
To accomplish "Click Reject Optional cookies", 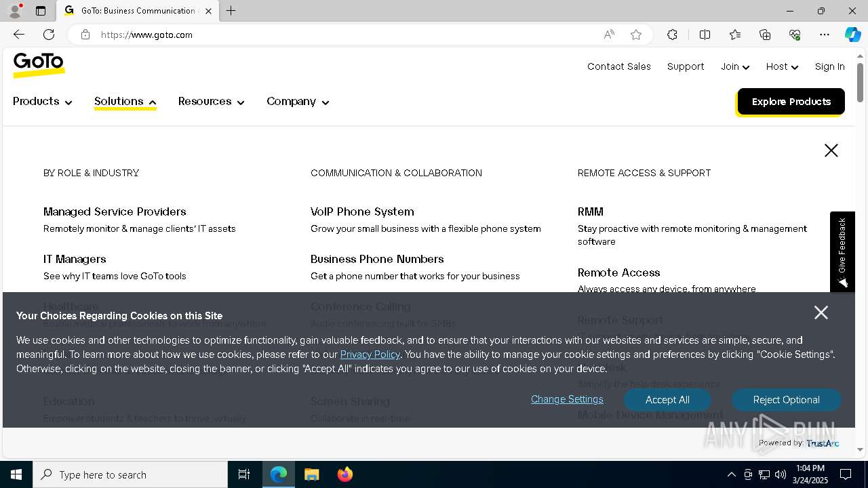I will coord(786,400).
